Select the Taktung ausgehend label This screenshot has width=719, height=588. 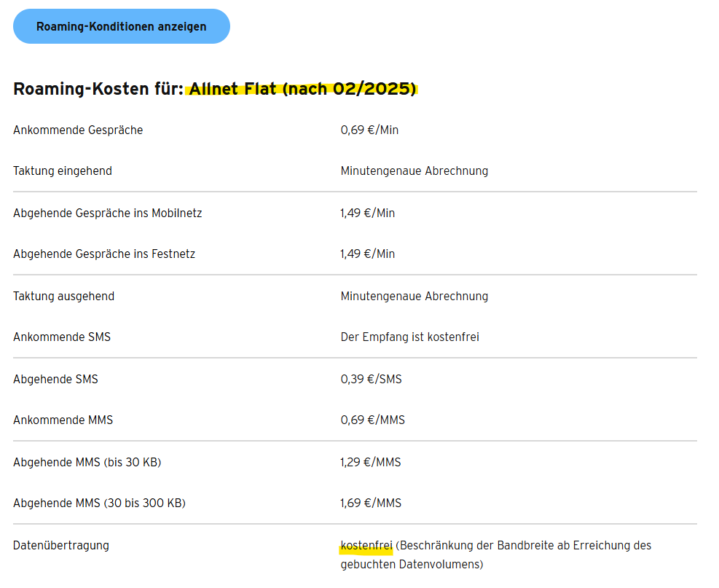[63, 297]
